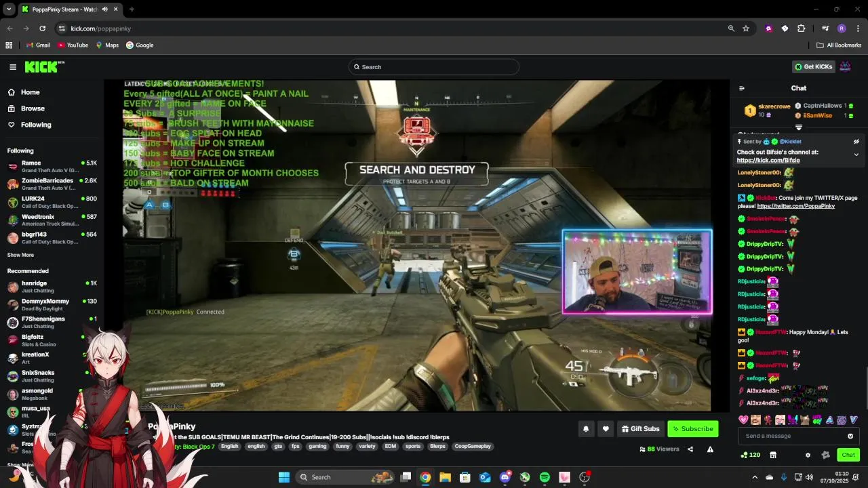The height and width of the screenshot is (488, 868).
Task: Insert the pink heart emote
Action: click(743, 420)
